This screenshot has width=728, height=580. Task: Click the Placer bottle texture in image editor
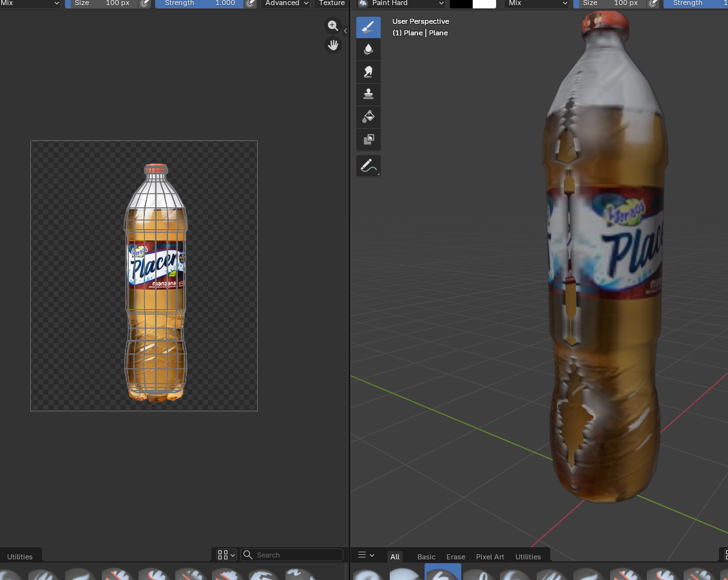[155, 283]
